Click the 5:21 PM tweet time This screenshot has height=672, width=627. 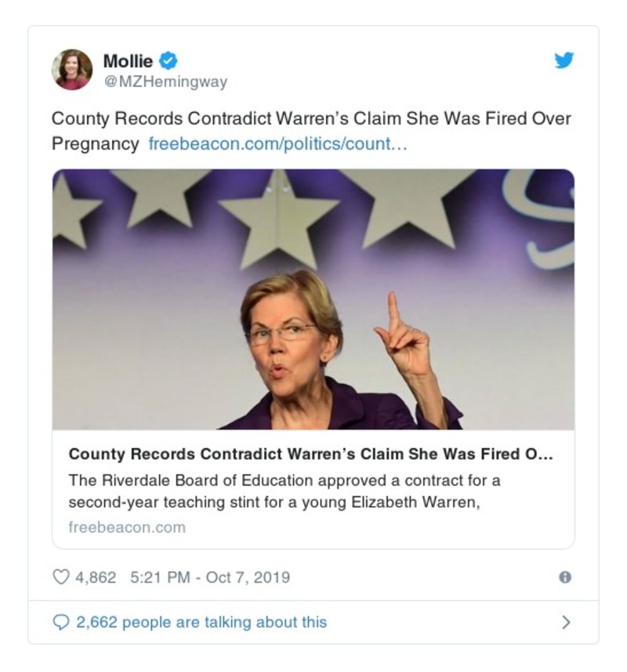click(160, 577)
